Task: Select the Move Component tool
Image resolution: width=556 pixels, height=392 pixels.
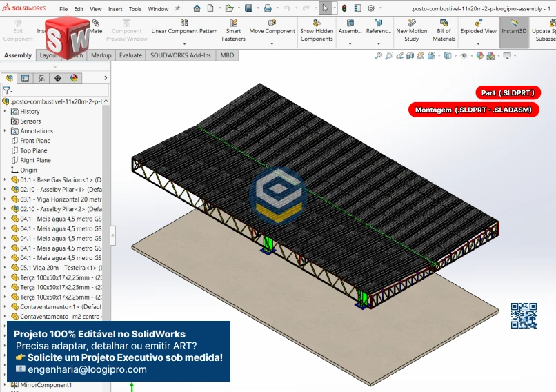Action: click(x=272, y=31)
